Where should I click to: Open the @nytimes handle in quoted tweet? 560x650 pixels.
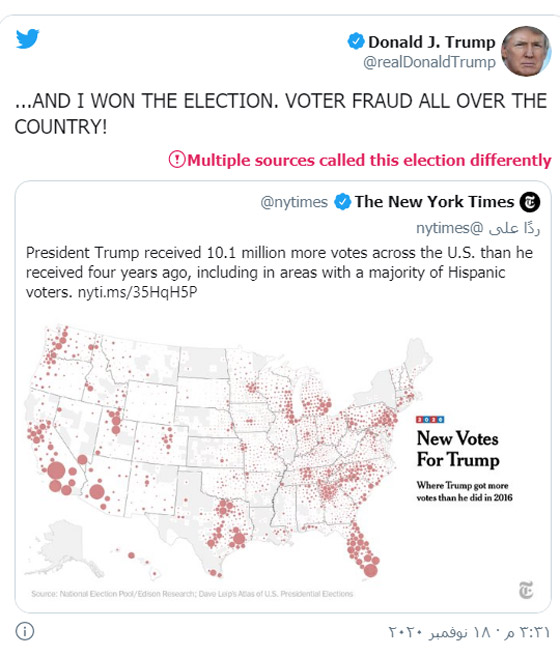294,202
